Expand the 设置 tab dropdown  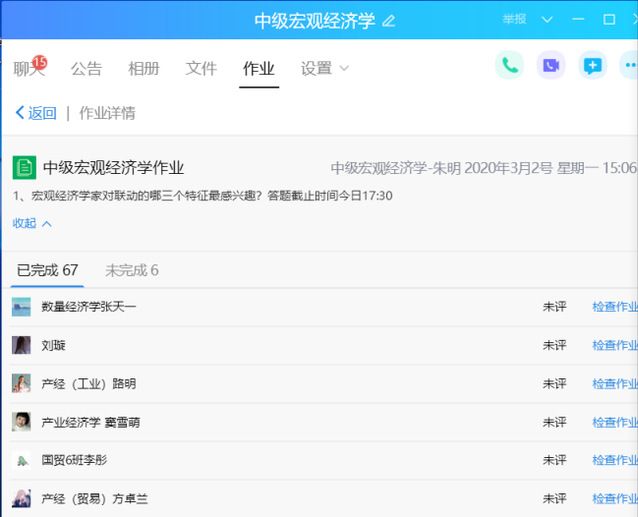pyautogui.click(x=325, y=68)
